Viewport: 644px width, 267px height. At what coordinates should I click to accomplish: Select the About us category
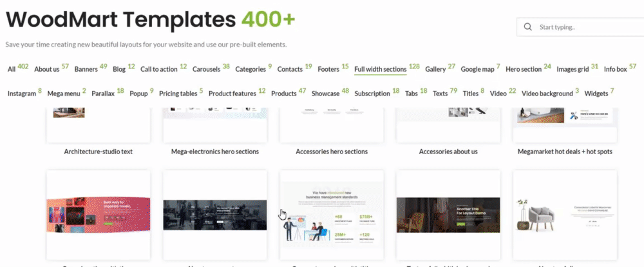[x=47, y=69]
